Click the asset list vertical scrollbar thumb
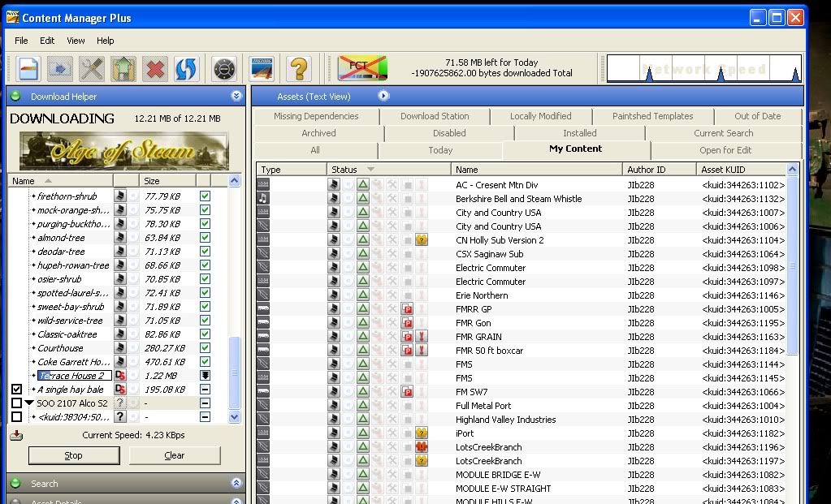The height and width of the screenshot is (504, 831). [792, 265]
